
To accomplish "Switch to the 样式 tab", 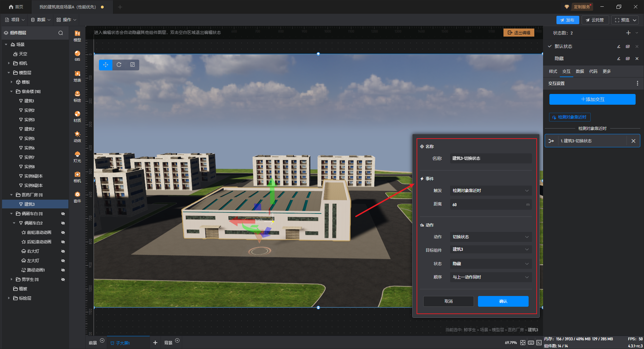I will tap(553, 71).
